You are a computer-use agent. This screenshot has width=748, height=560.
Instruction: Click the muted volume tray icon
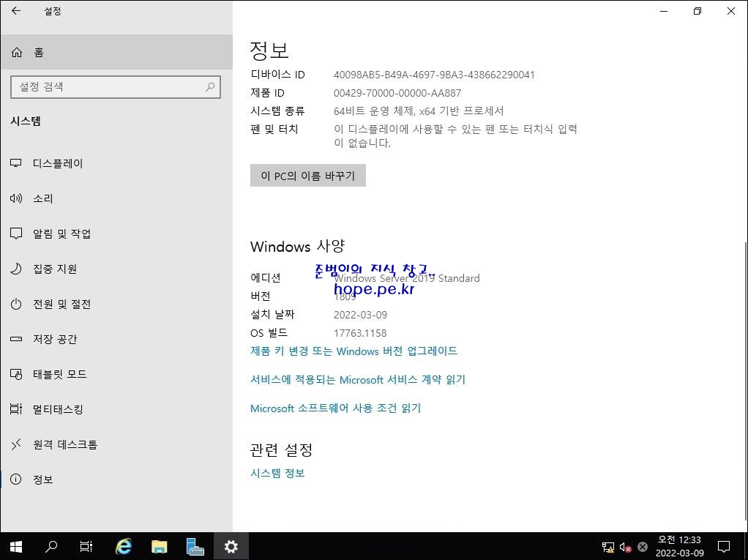(625, 547)
